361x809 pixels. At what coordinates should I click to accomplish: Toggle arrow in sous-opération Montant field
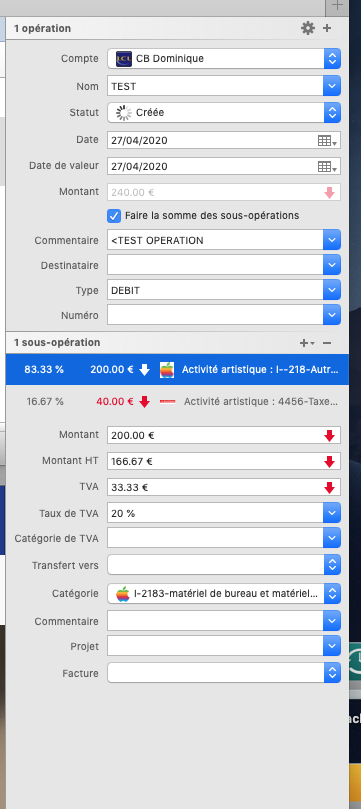[330, 436]
